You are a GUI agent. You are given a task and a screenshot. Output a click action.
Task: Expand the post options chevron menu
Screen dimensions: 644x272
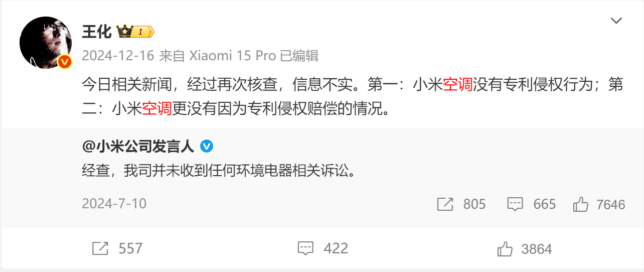tap(616, 21)
